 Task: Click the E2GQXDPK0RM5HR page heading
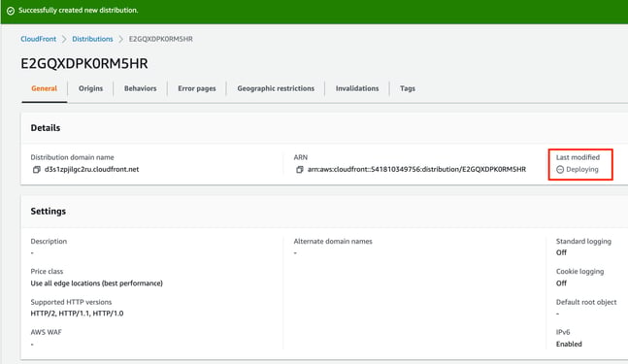point(84,63)
